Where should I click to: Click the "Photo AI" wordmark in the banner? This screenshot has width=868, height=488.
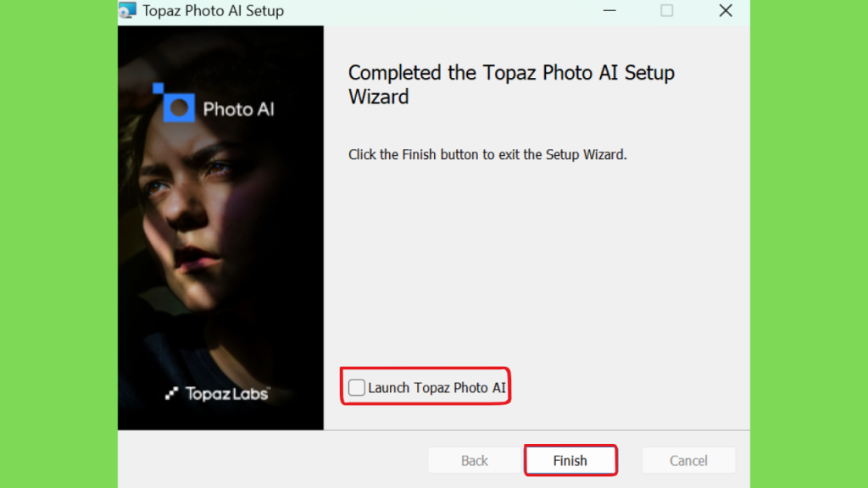tap(238, 109)
